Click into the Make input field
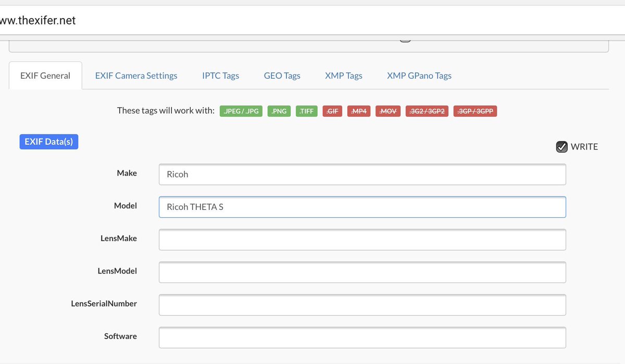The height and width of the screenshot is (364, 625). [362, 174]
